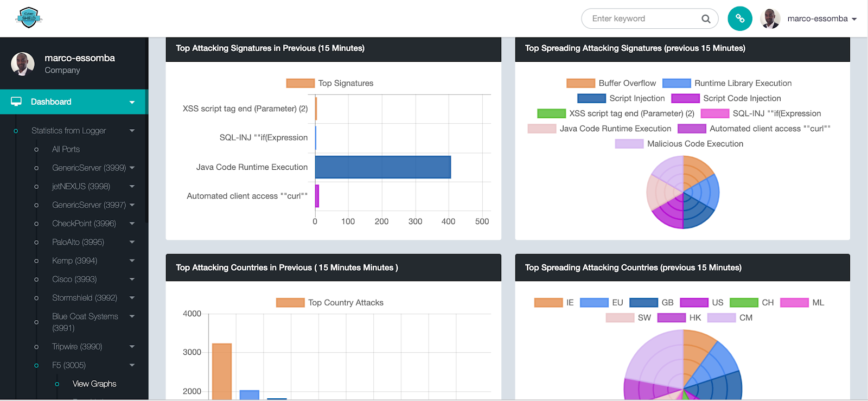This screenshot has height=401, width=868.
Task: Toggle the EU country legend swatch
Action: (x=594, y=303)
